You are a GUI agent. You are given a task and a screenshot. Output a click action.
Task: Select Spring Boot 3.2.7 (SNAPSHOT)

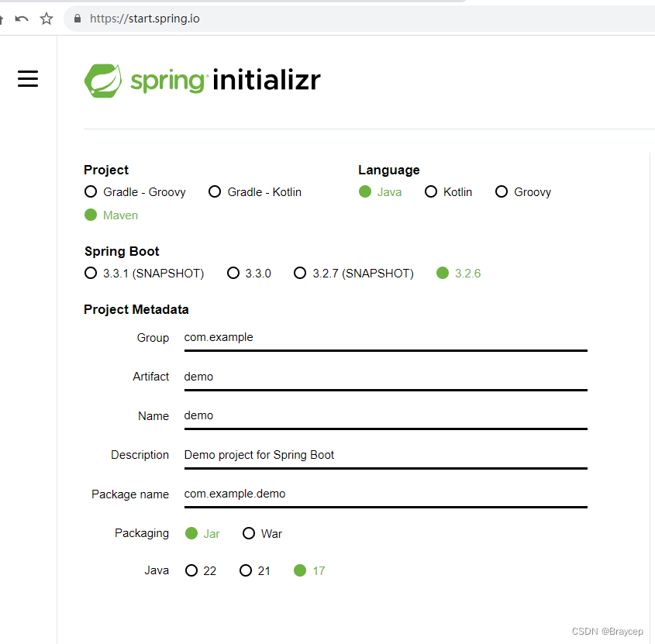click(x=353, y=273)
